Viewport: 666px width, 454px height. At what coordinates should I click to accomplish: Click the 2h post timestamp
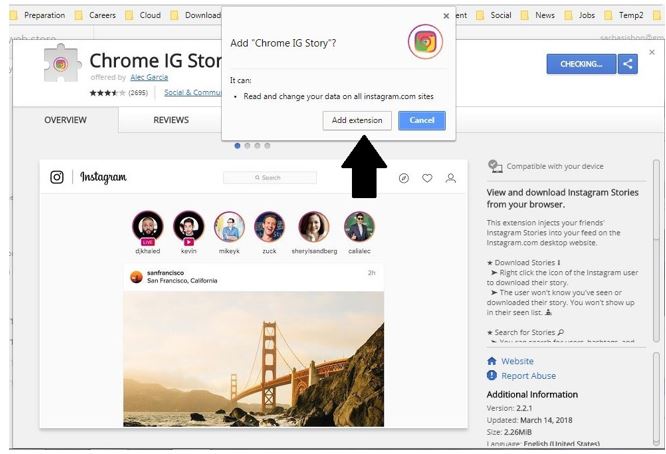(x=372, y=273)
